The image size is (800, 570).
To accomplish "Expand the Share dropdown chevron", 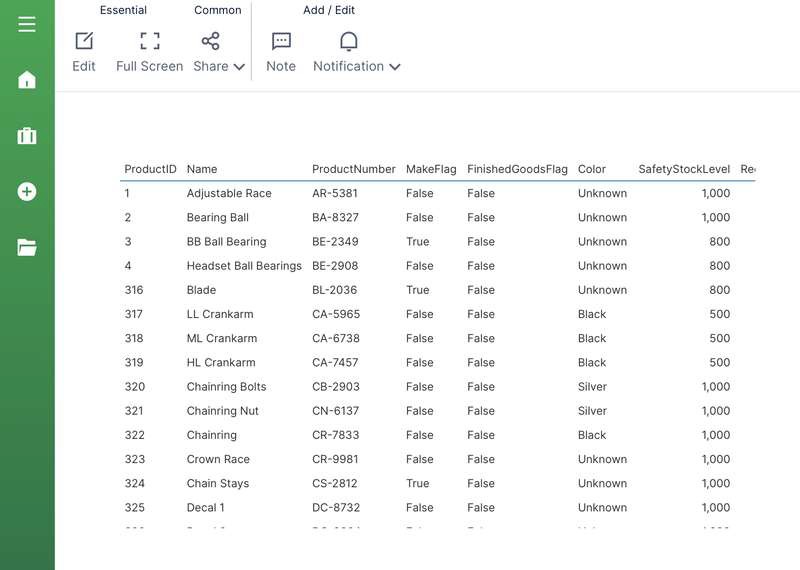I will pyautogui.click(x=239, y=67).
